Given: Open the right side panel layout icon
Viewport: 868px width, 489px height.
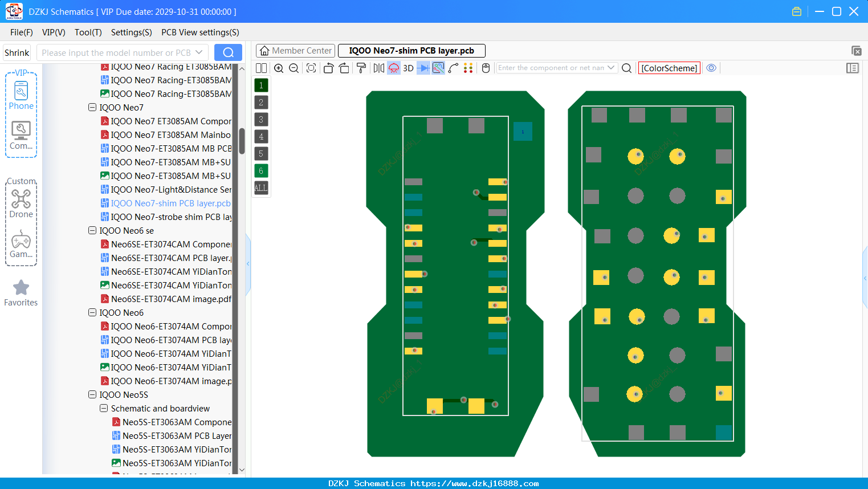Looking at the screenshot, I should pyautogui.click(x=853, y=68).
